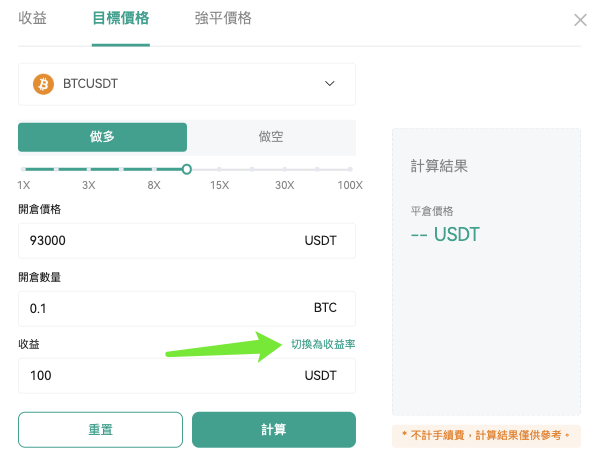Screen dimensions: 598x464
Task: Focus the 收益 field showing 100
Action: [187, 376]
